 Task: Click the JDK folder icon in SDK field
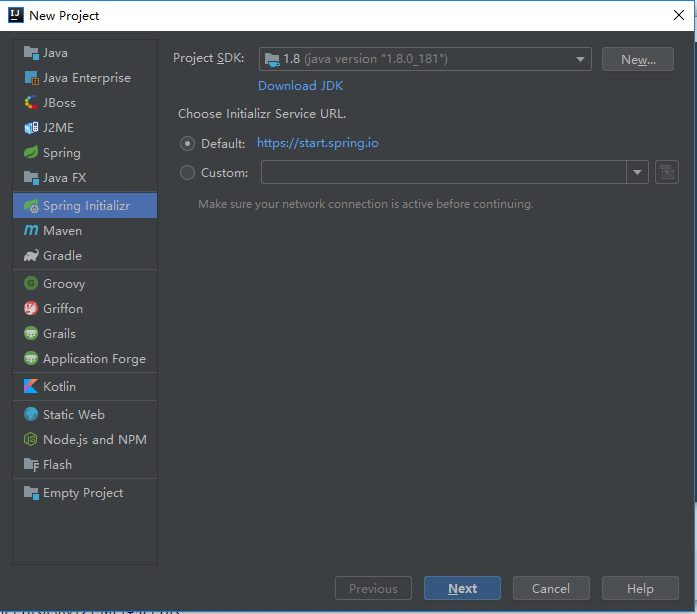pyautogui.click(x=272, y=59)
